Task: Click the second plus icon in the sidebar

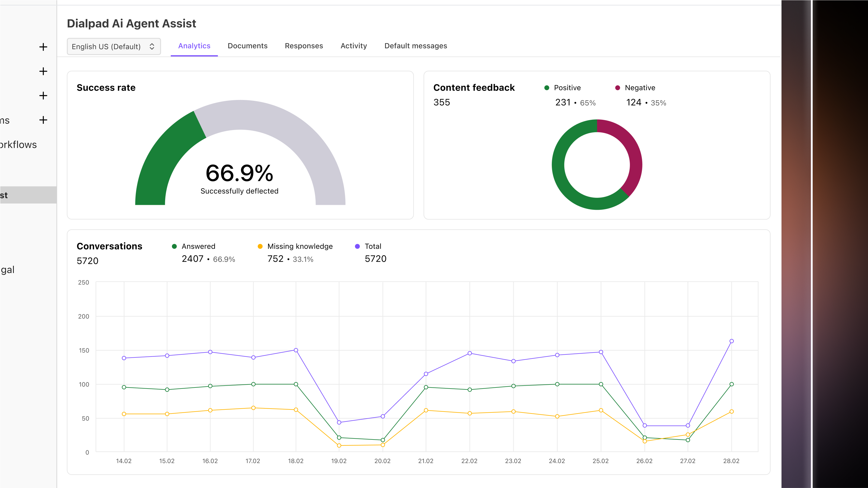Action: (x=43, y=71)
